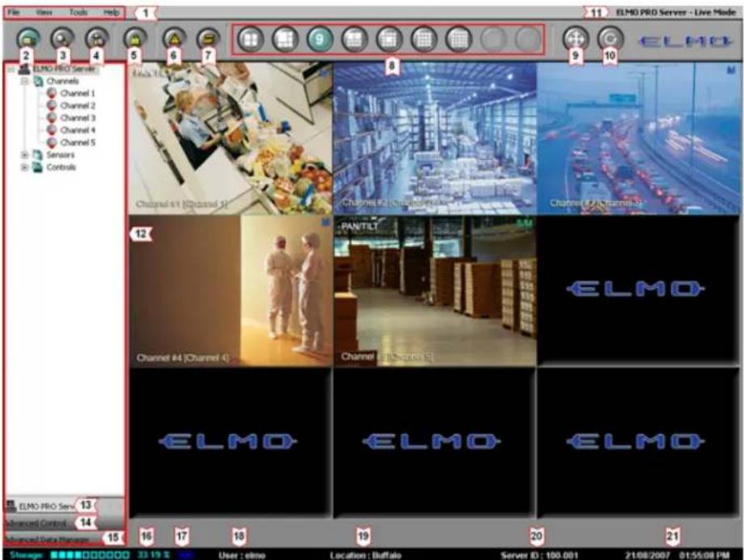Select the densest grid layout button

pos(459,39)
